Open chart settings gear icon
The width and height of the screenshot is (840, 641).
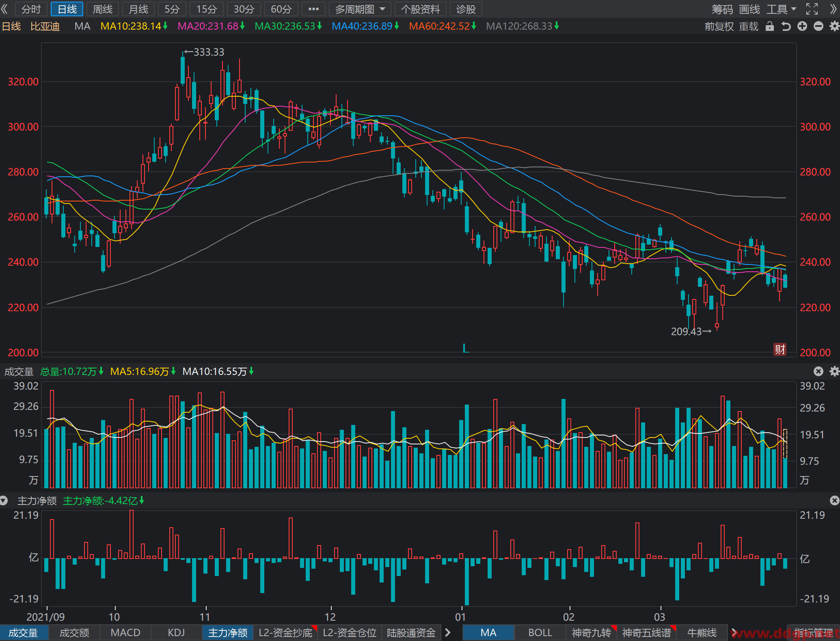pyautogui.click(x=834, y=26)
